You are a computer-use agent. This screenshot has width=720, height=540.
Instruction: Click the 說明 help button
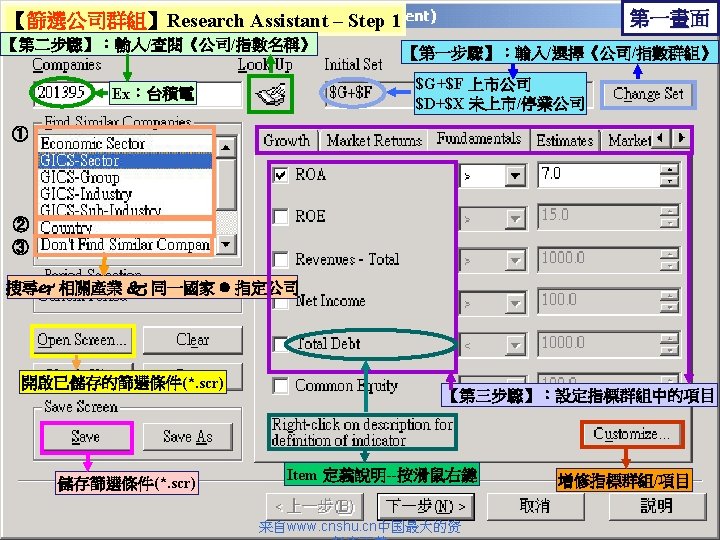click(657, 506)
